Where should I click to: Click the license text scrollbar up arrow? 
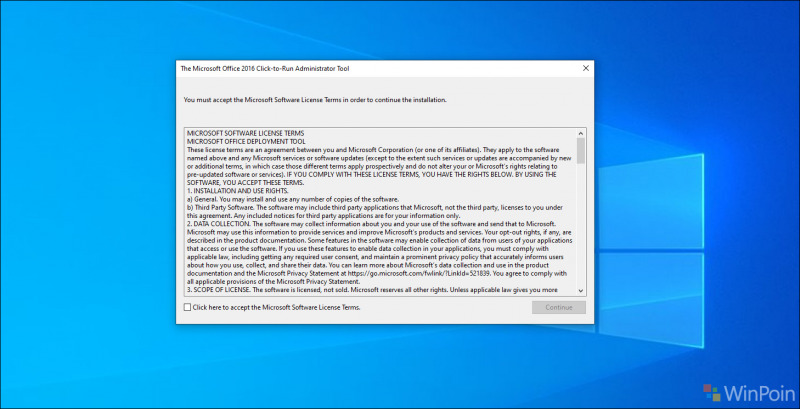click(581, 133)
